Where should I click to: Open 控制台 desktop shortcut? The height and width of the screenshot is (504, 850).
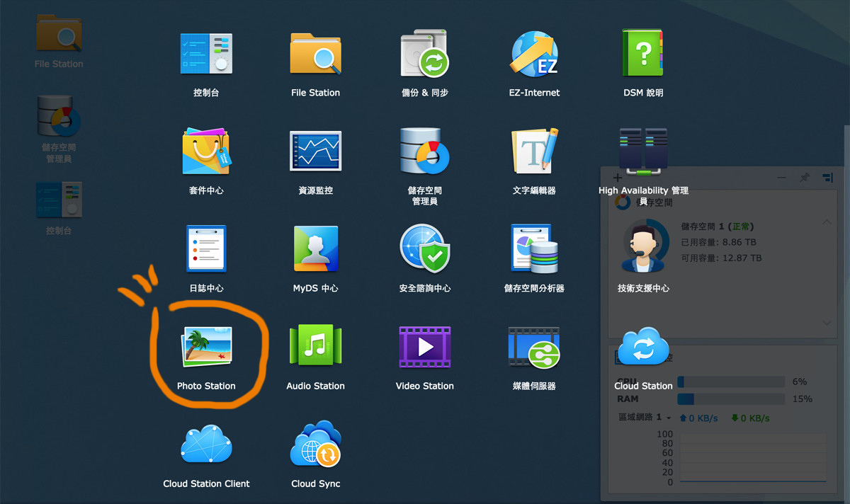coord(59,201)
